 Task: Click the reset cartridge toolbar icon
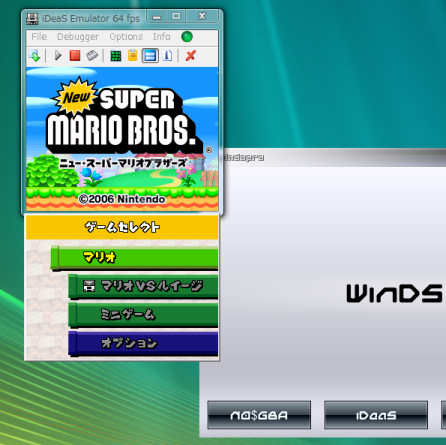point(92,55)
